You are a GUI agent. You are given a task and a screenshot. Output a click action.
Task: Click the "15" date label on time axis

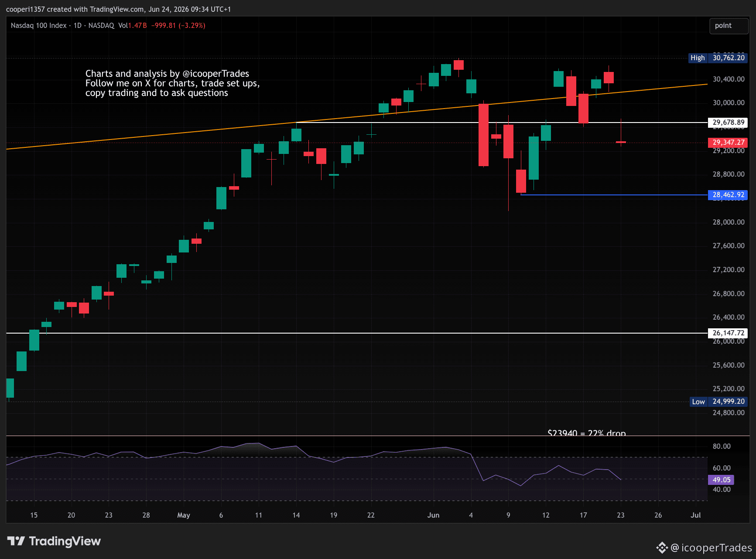point(34,515)
